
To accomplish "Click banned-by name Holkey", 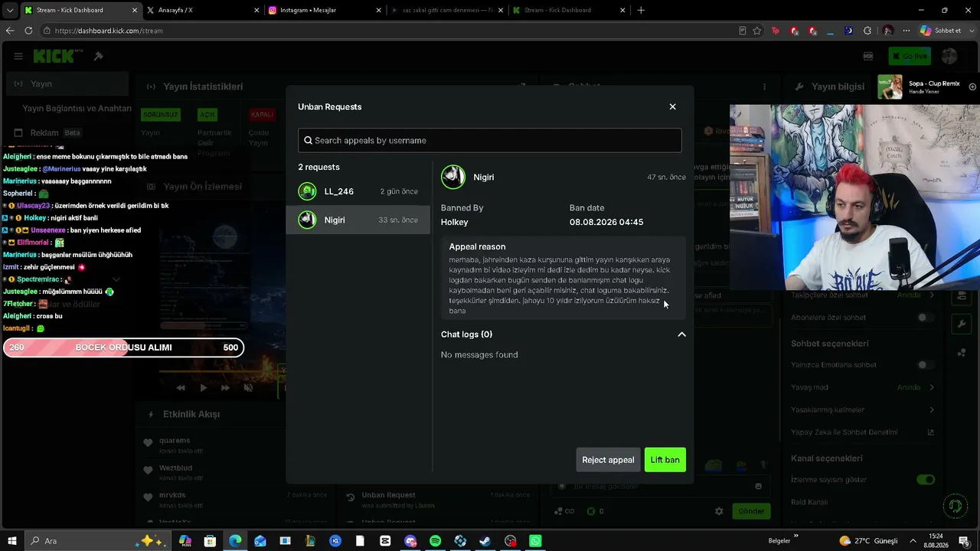I will point(455,222).
